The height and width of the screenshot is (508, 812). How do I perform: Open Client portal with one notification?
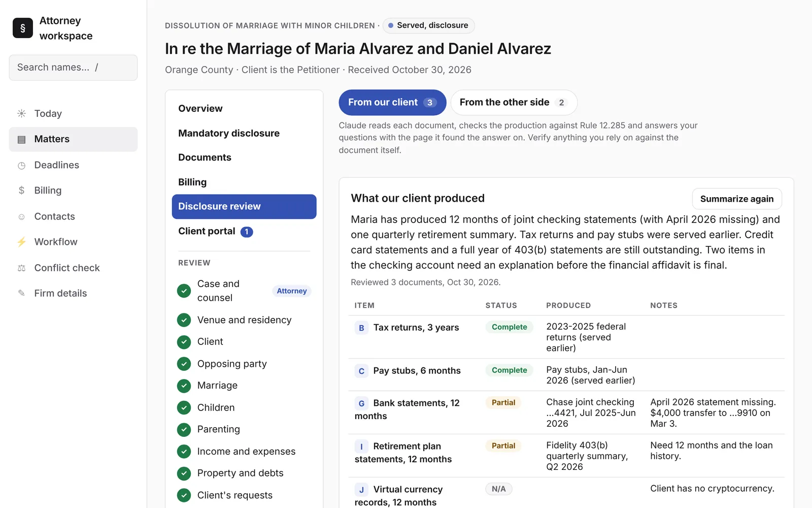(x=244, y=231)
